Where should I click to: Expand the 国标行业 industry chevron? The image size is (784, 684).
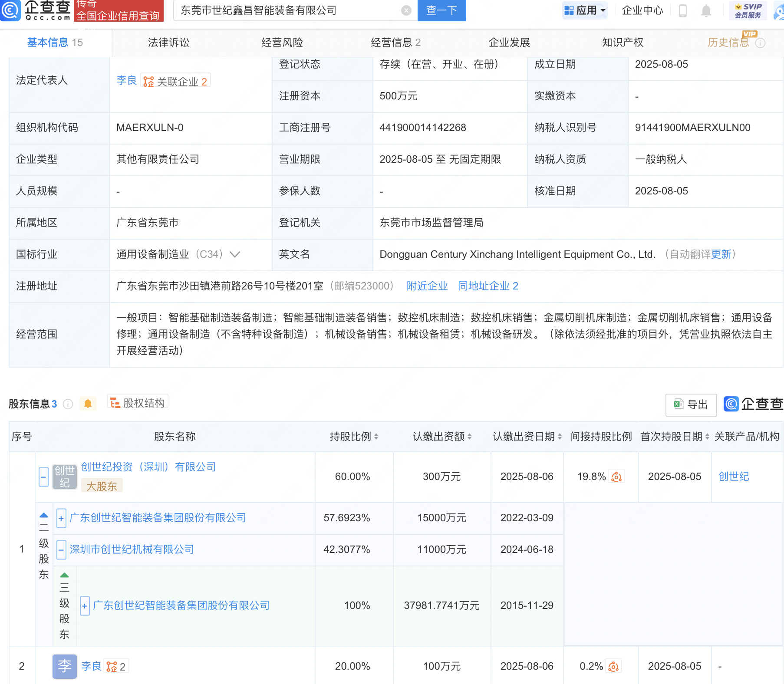click(235, 254)
